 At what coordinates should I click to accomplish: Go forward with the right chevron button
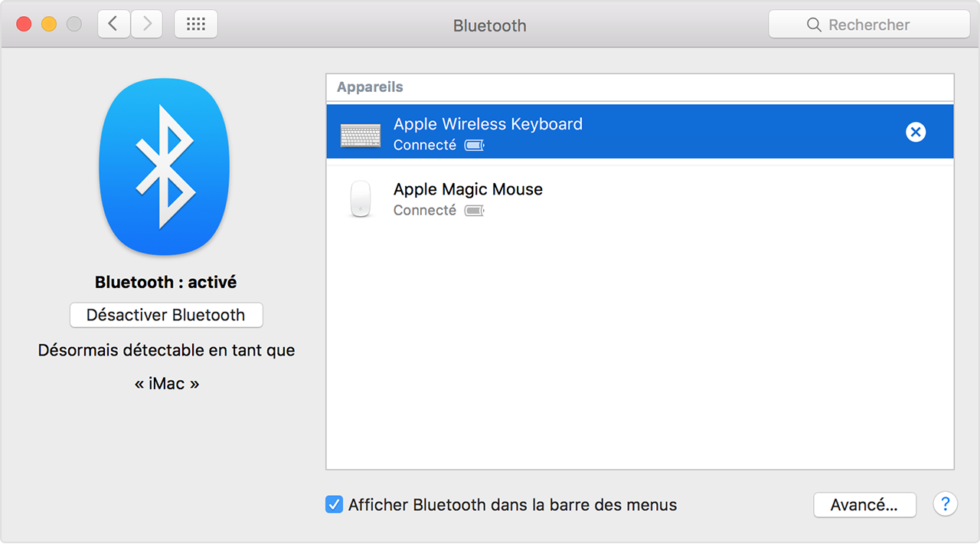coord(146,25)
